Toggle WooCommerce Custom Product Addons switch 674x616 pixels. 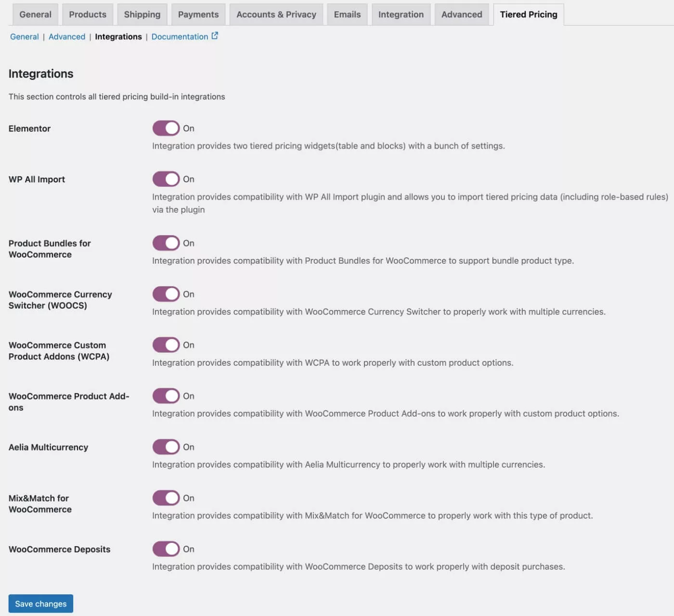point(166,345)
